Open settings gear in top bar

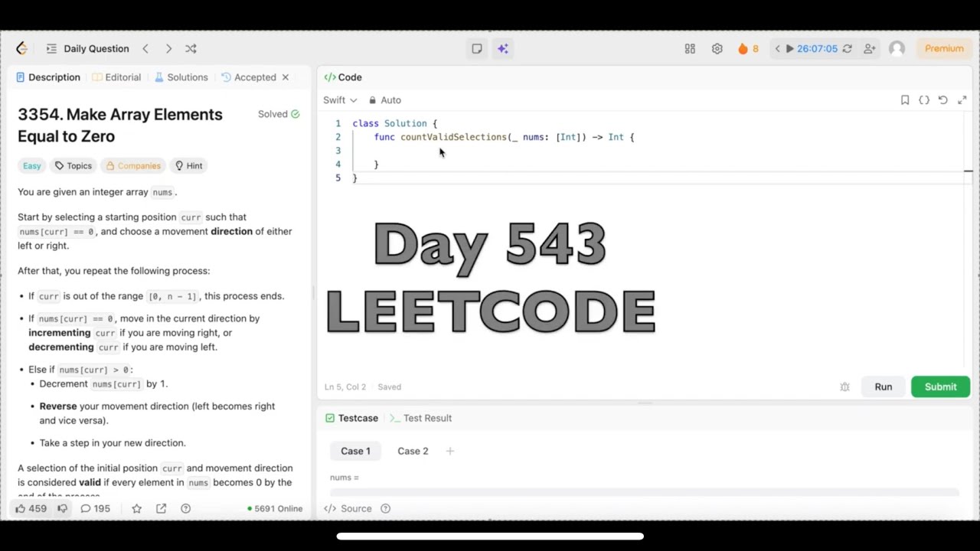click(717, 48)
